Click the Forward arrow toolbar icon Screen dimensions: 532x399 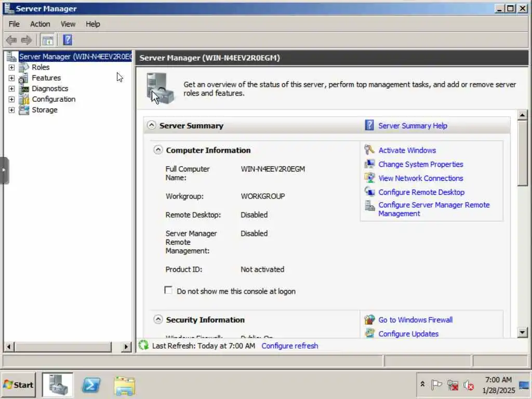[26, 41]
